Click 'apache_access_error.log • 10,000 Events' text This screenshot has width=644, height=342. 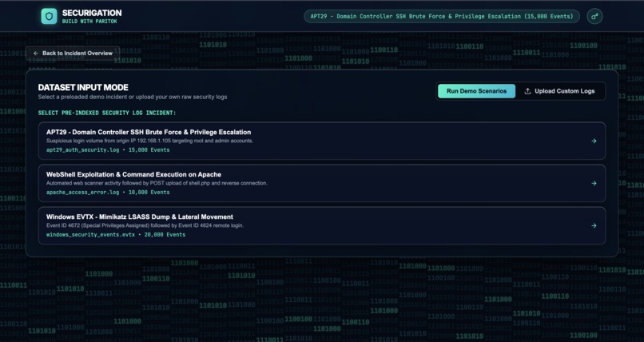(x=108, y=192)
